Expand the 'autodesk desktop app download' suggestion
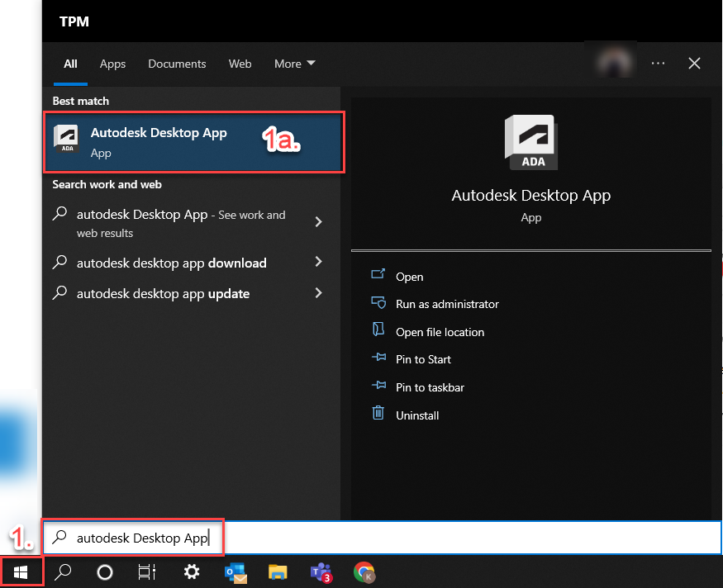This screenshot has height=588, width=723. 170,263
